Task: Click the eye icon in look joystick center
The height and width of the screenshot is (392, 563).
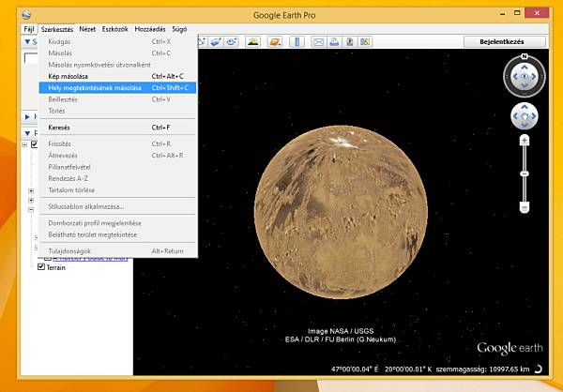Action: coord(525,77)
